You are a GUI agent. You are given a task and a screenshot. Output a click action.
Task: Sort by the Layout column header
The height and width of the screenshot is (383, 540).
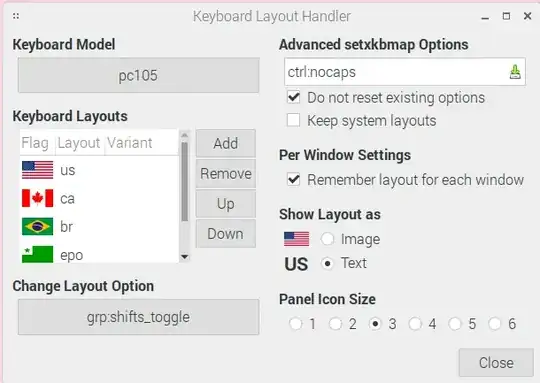(79, 143)
